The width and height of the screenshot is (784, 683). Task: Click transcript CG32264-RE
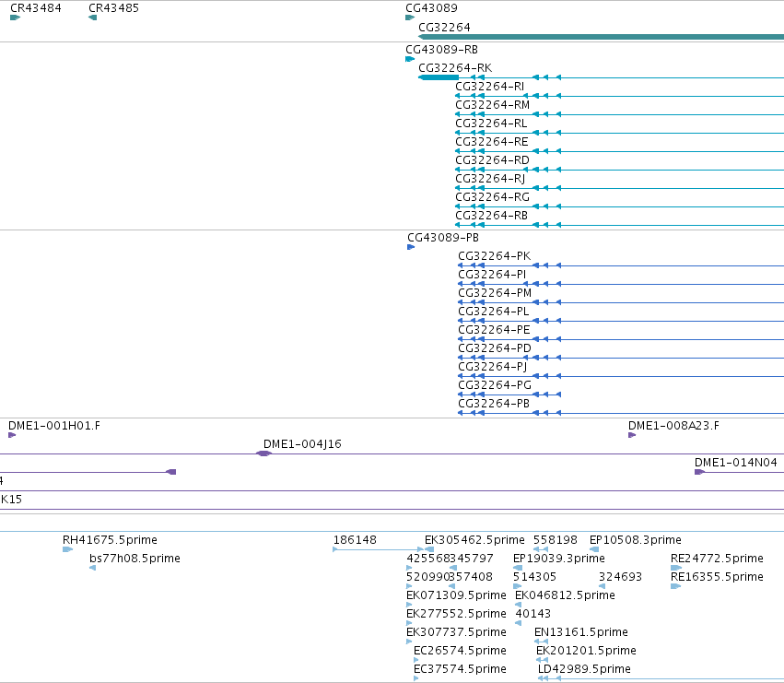pos(492,142)
